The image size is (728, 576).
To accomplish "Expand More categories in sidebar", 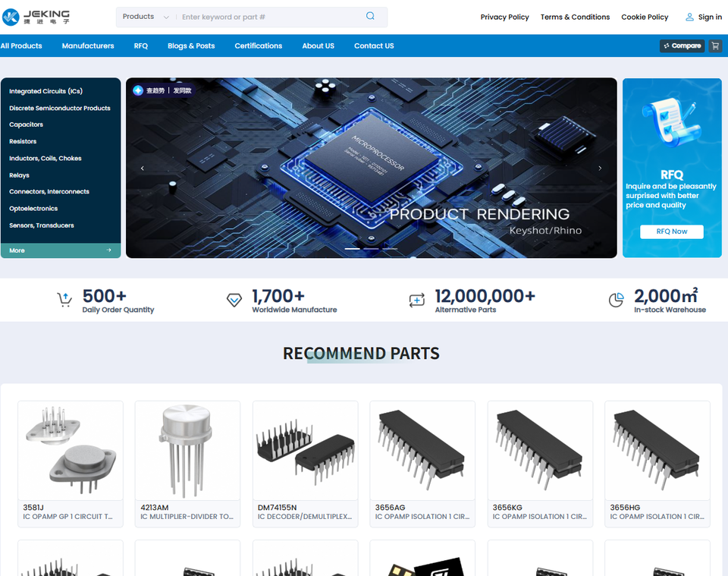I will (x=61, y=250).
